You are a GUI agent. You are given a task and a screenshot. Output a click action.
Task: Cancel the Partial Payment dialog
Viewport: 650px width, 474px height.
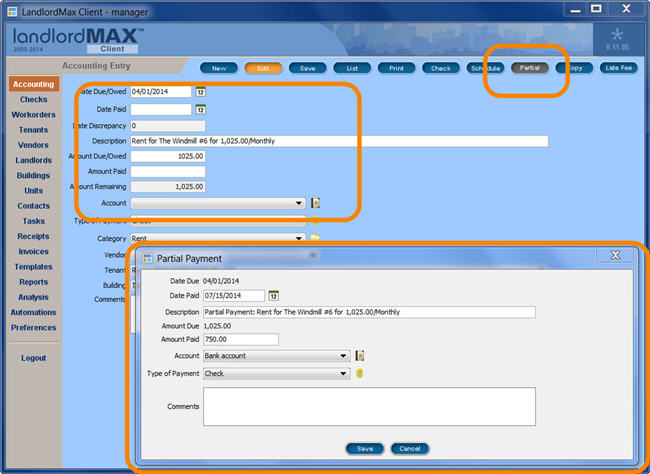[x=410, y=448]
